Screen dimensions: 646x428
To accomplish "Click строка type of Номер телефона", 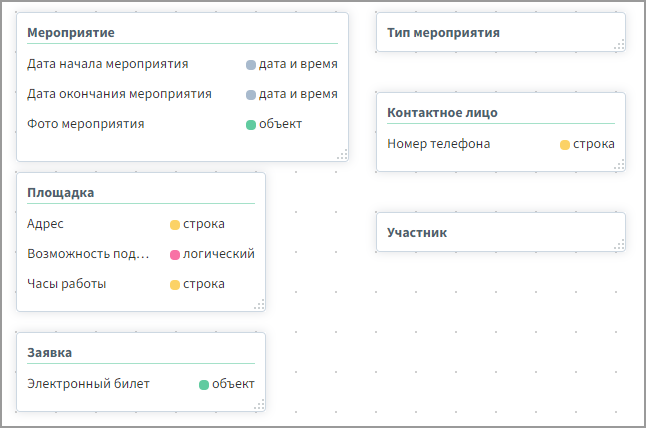I will point(594,144).
